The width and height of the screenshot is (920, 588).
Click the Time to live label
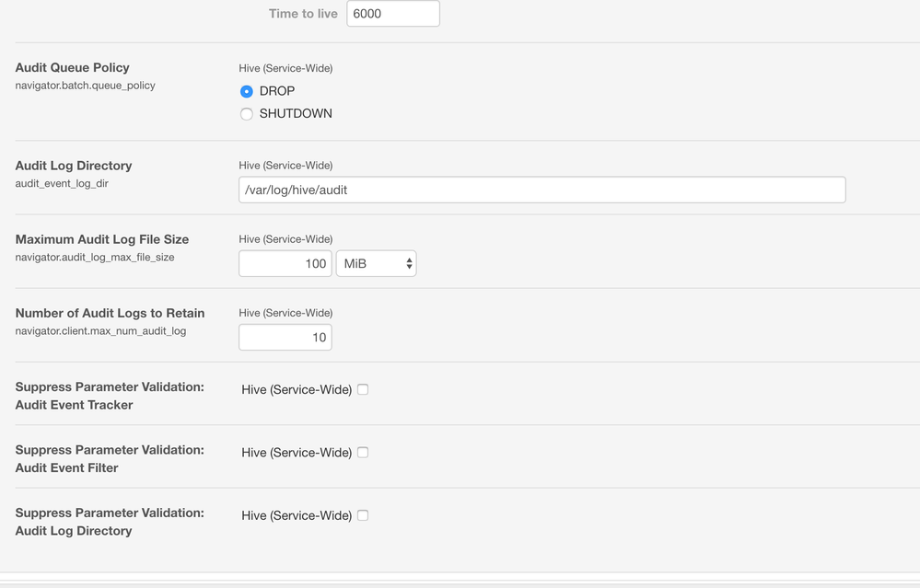click(x=303, y=14)
